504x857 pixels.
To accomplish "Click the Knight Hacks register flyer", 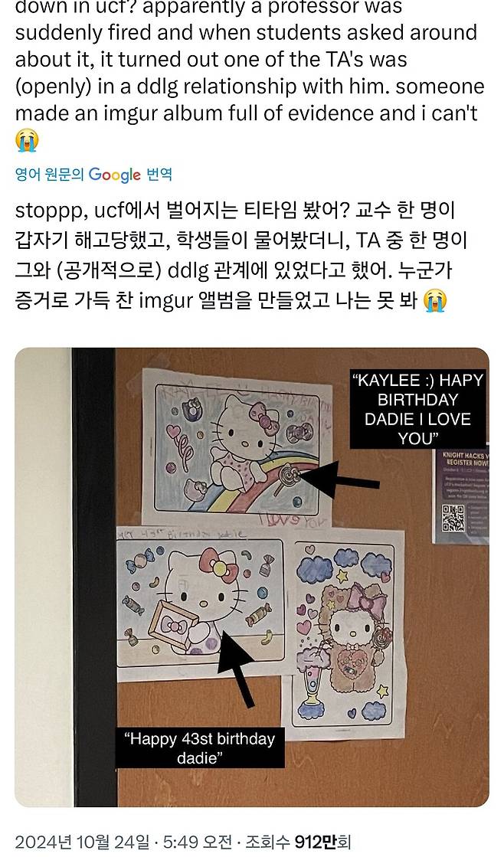I will [461, 496].
